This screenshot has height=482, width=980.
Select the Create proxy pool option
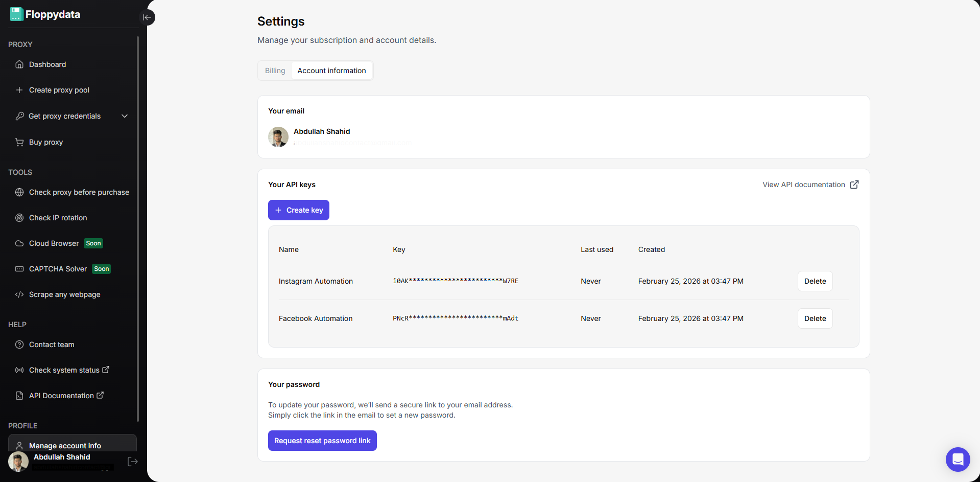click(x=58, y=90)
